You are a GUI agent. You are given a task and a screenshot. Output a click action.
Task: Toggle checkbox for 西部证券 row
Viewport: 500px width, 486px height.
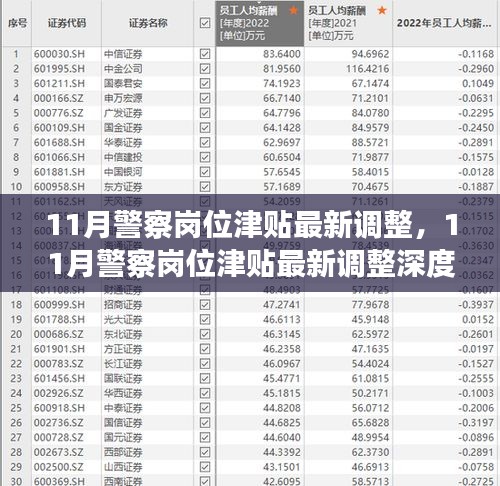[x=205, y=452]
